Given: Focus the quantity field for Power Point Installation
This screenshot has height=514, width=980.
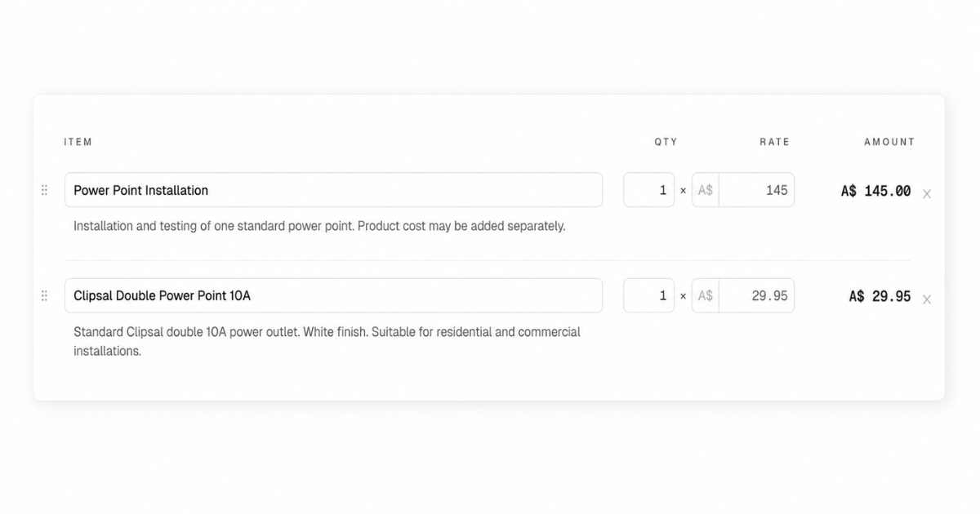Looking at the screenshot, I should click(x=649, y=190).
